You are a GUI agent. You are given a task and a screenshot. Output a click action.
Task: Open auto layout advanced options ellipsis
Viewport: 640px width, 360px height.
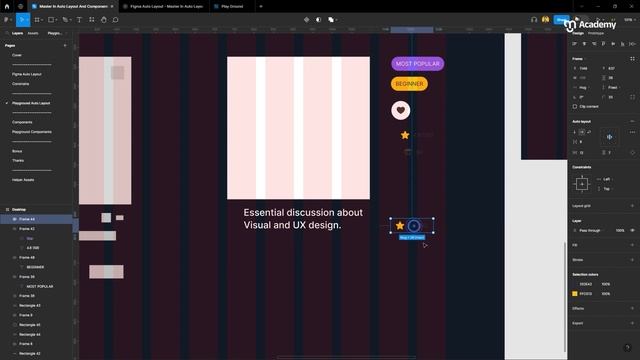(632, 132)
